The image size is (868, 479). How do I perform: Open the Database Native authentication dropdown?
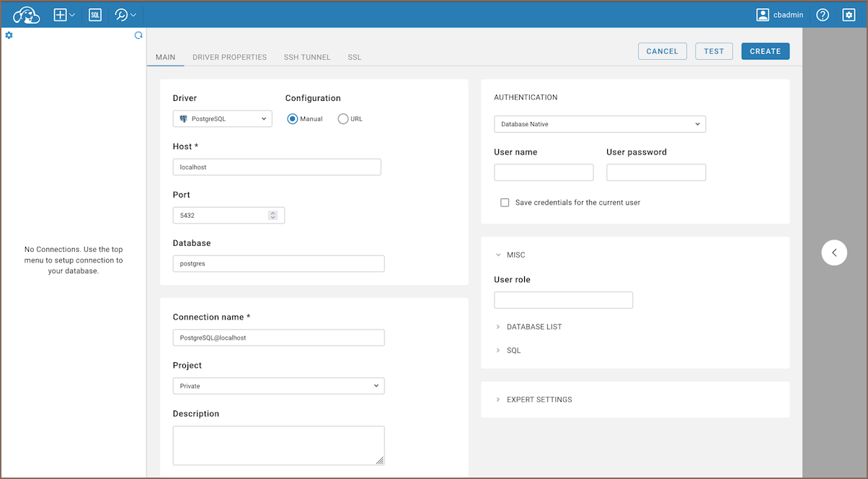[x=600, y=124]
